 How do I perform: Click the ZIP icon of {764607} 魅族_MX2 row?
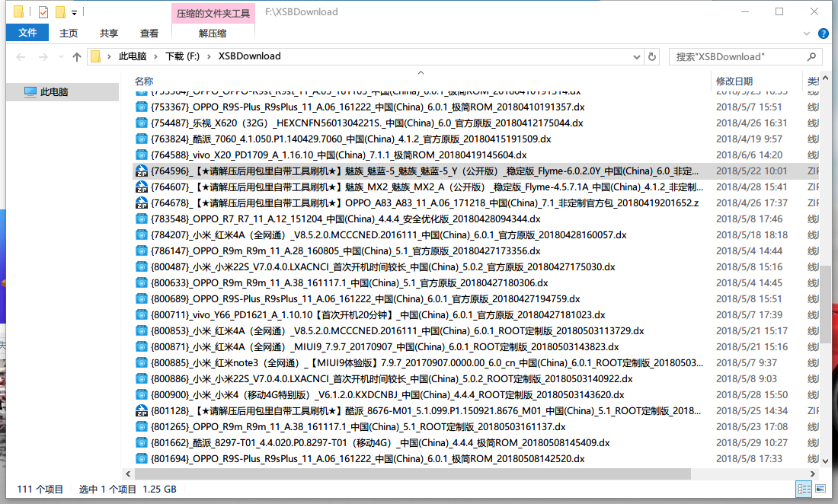click(x=142, y=187)
